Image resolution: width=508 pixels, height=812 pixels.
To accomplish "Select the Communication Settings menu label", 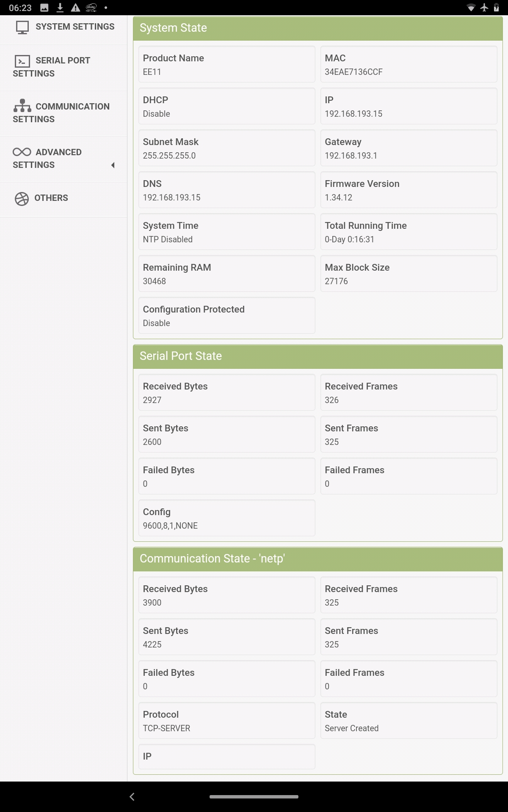I will click(x=72, y=107).
